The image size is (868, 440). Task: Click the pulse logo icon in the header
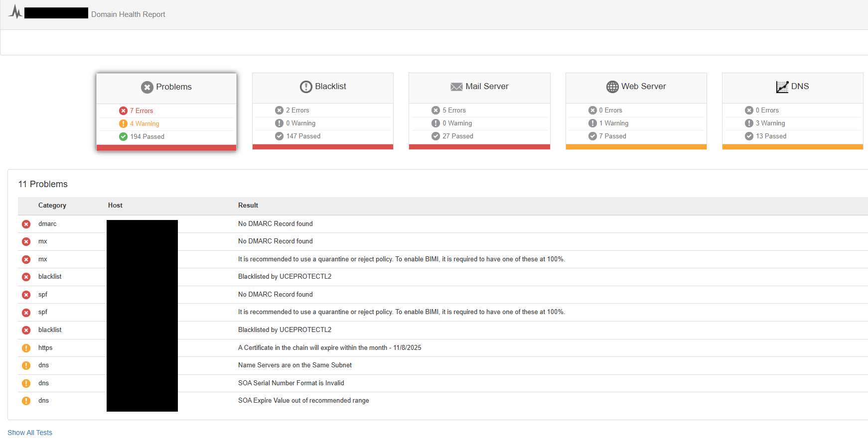[15, 12]
